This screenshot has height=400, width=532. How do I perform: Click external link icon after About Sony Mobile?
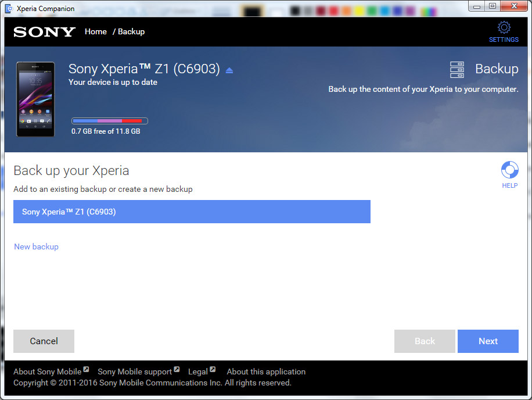(86, 369)
